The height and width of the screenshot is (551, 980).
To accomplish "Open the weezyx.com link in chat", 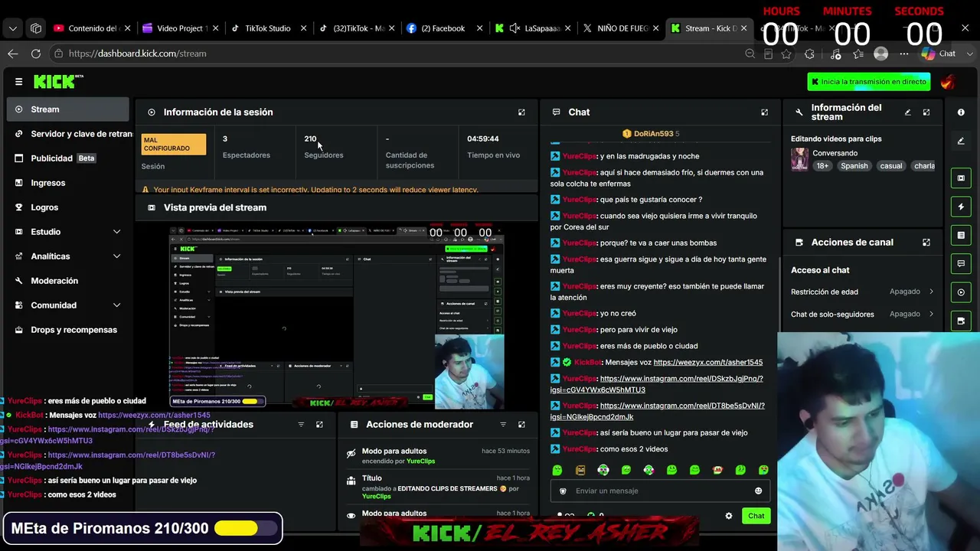I will pyautogui.click(x=708, y=363).
